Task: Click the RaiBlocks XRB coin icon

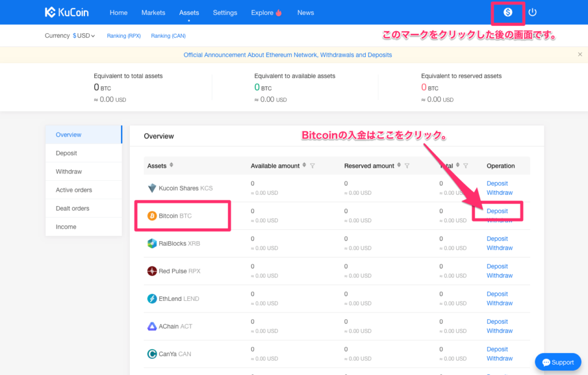Action: coord(152,243)
